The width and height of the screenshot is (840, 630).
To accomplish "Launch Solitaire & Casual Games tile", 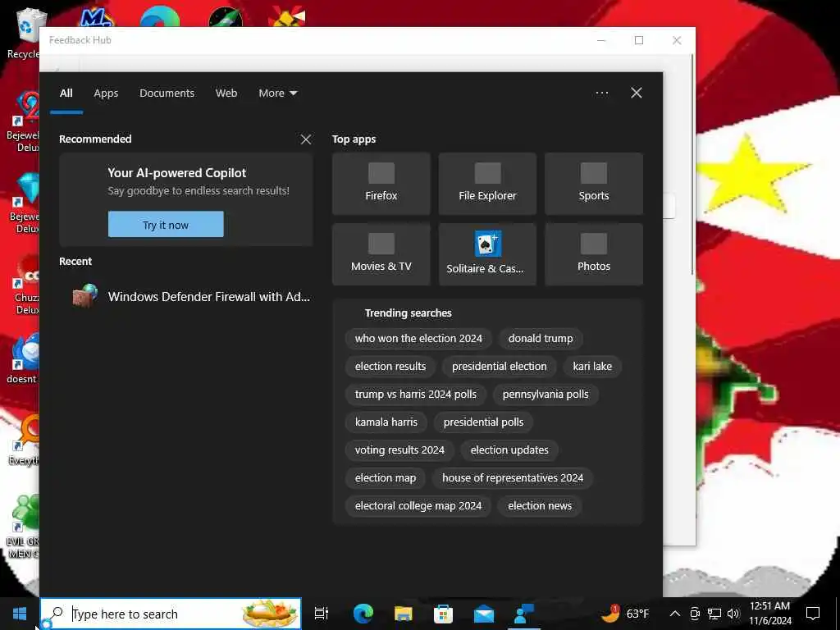I will (x=487, y=254).
